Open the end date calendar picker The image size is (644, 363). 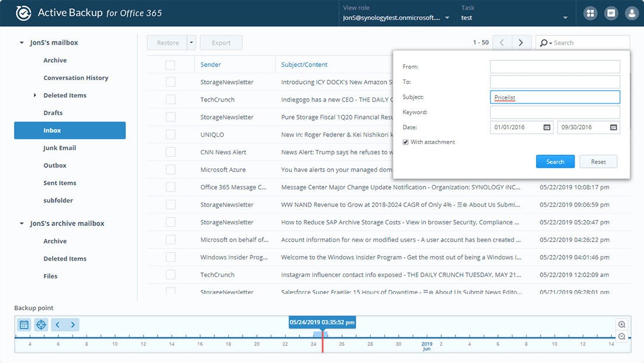[x=613, y=127]
